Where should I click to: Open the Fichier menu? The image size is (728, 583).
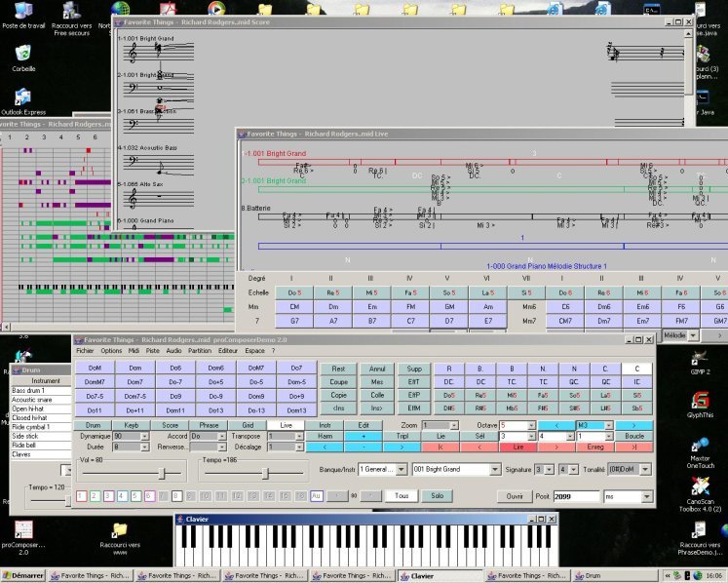click(85, 351)
